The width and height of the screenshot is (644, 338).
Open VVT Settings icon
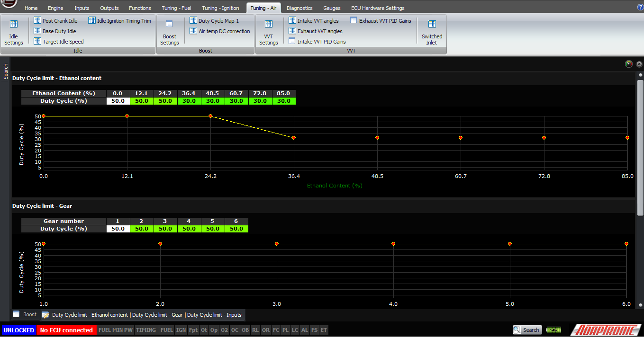(x=268, y=33)
